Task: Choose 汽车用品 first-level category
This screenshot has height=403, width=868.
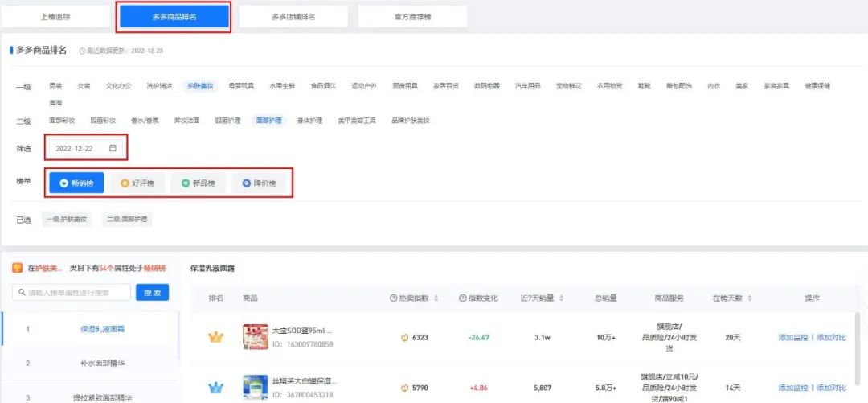Action: point(528,86)
